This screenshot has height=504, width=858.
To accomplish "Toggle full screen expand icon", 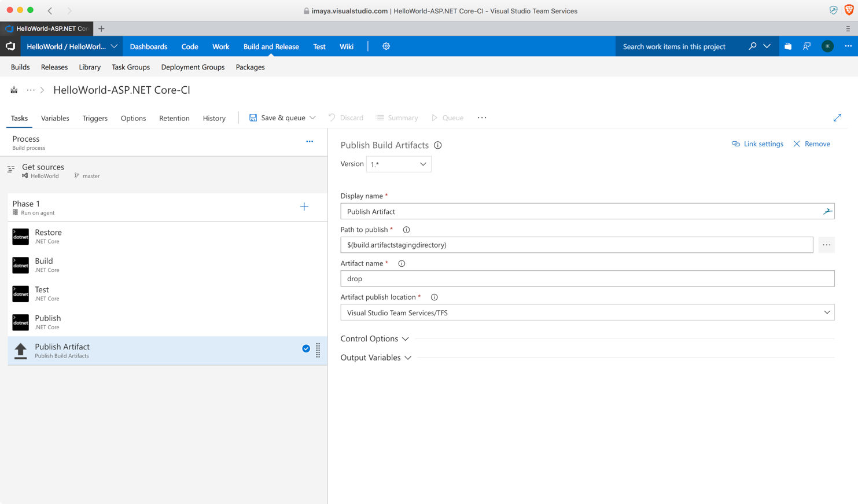I will 837,117.
